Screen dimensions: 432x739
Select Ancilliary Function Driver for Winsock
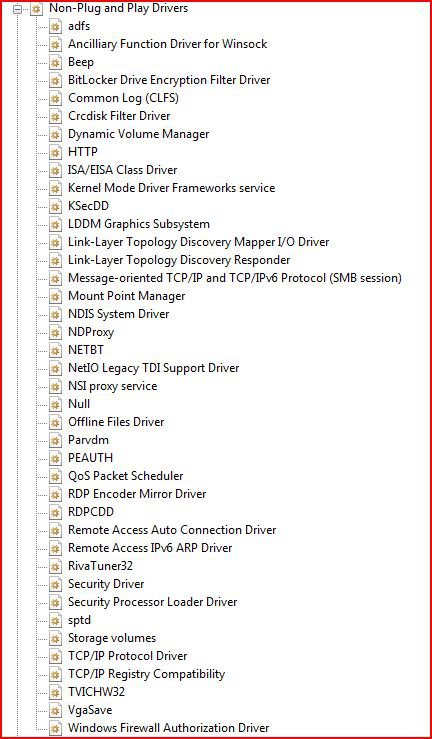pyautogui.click(x=167, y=44)
